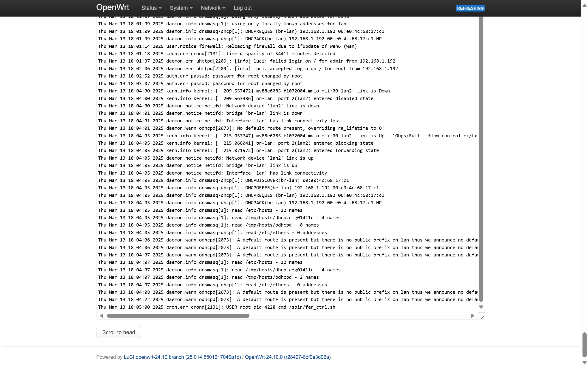Click the 'has link connectivity loss' line
Viewport: 588px width, 368px height.
(x=219, y=121)
